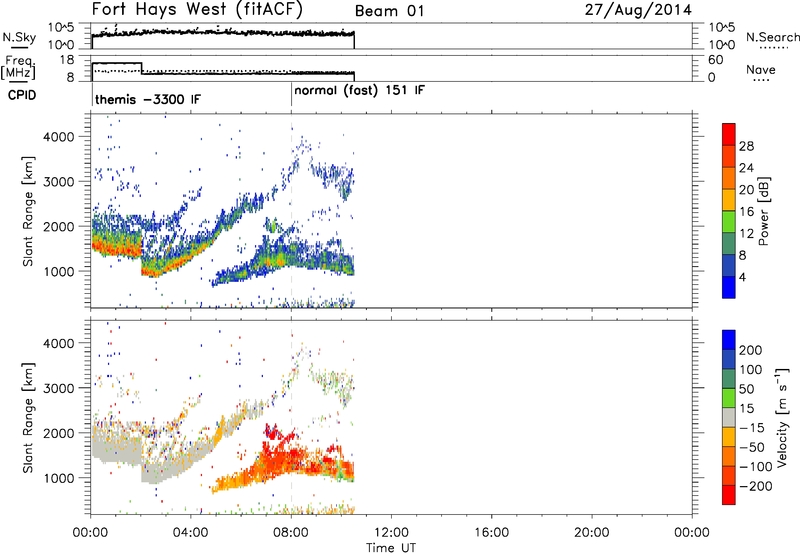
Task: Click the '04:00' time tick label
Action: point(191,533)
